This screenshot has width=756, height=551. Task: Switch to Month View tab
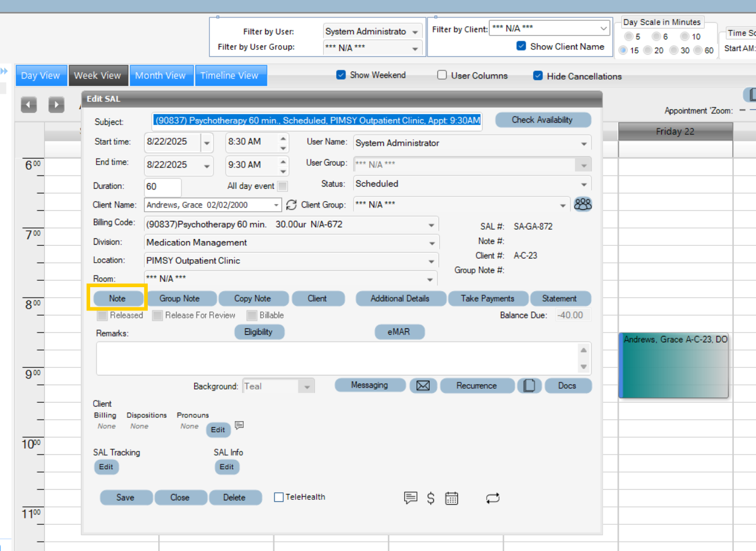161,75
